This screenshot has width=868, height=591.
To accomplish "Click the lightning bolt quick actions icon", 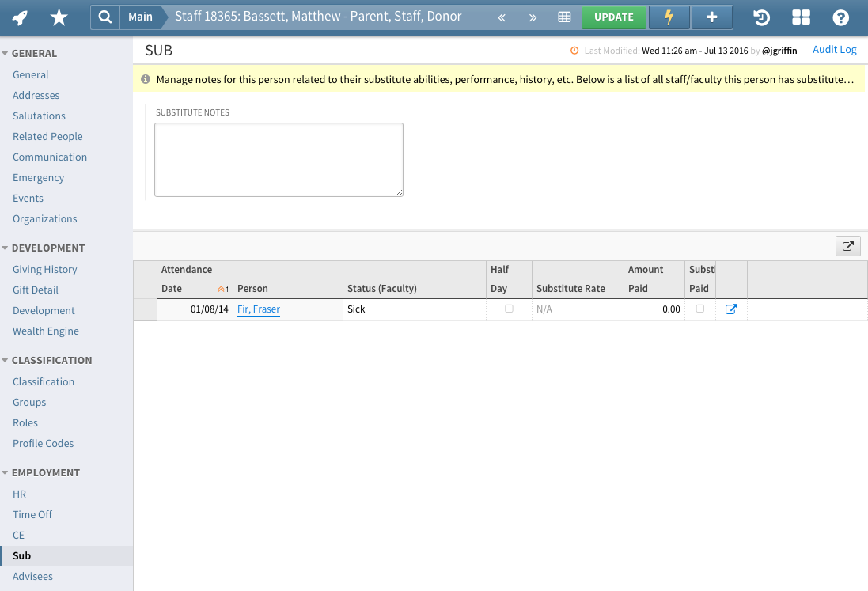I will (669, 17).
